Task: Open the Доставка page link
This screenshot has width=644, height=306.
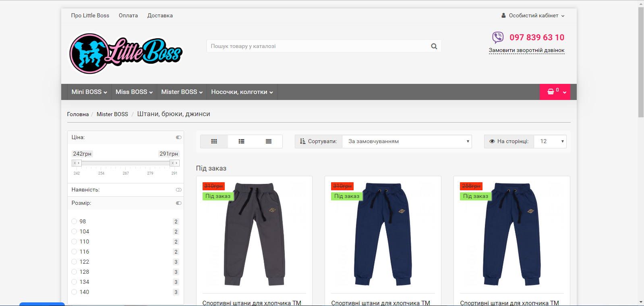Action: coord(160,16)
